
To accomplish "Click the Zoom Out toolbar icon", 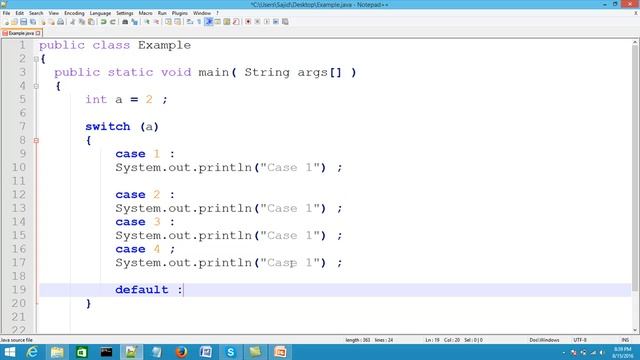I will click(156, 22).
